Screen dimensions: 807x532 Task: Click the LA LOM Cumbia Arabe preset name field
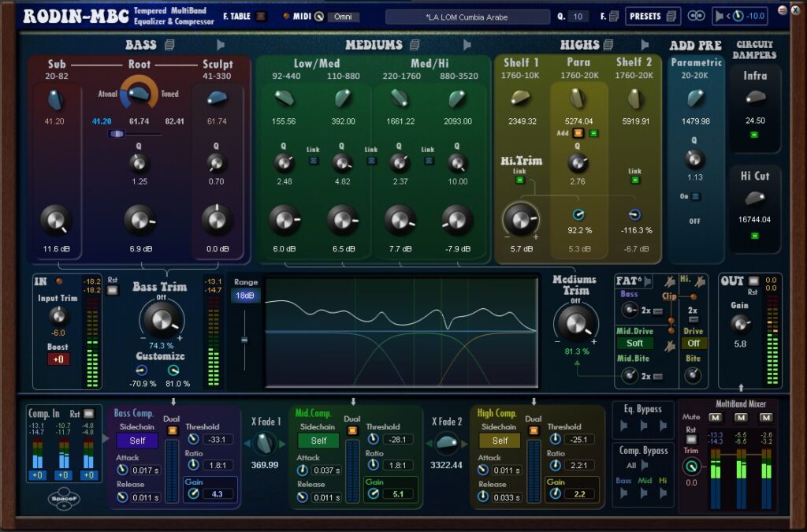[465, 15]
